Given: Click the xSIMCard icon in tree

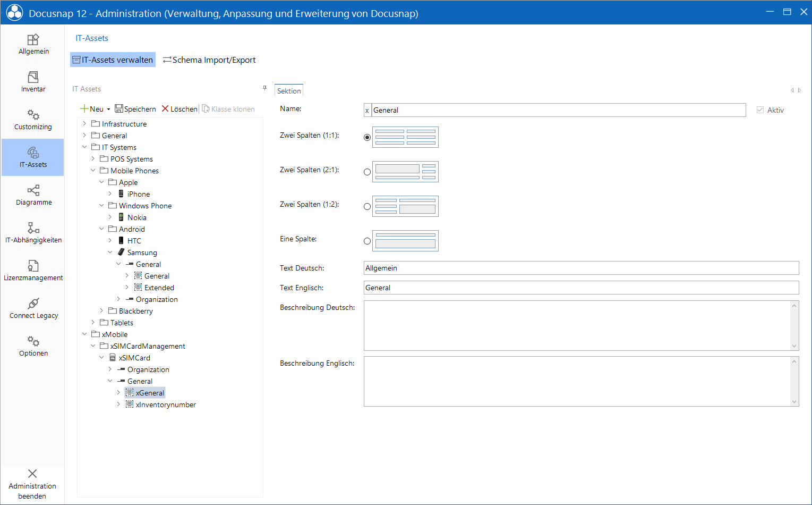Looking at the screenshot, I should [x=113, y=358].
